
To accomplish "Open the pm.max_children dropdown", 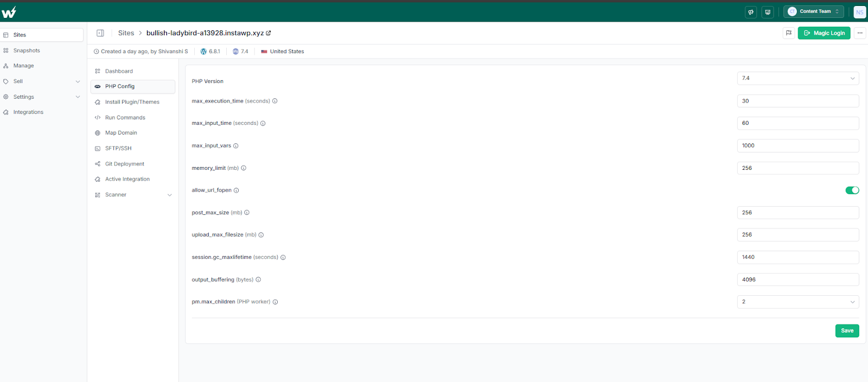I will [x=798, y=302].
